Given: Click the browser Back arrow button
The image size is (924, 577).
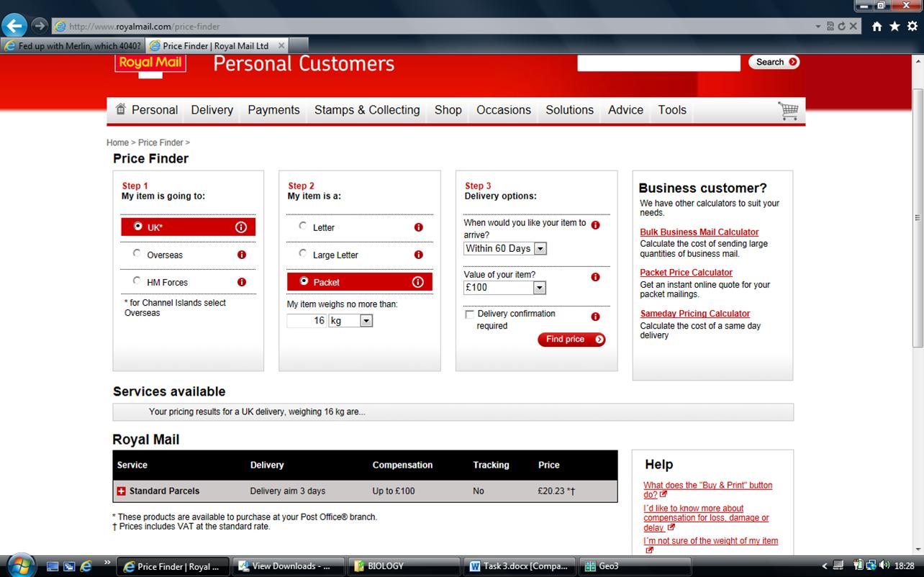Looking at the screenshot, I should pyautogui.click(x=14, y=26).
